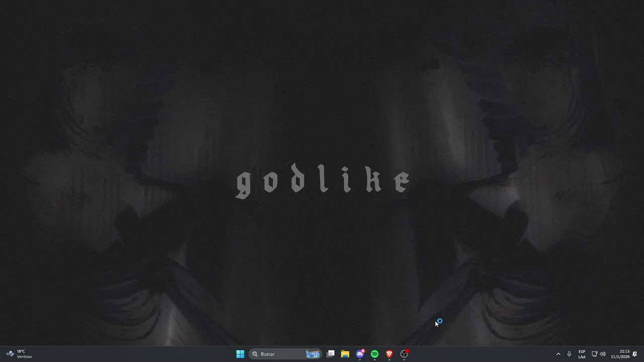Open the notifications bell icon
Viewport: 644px width, 362px height.
[635, 354]
